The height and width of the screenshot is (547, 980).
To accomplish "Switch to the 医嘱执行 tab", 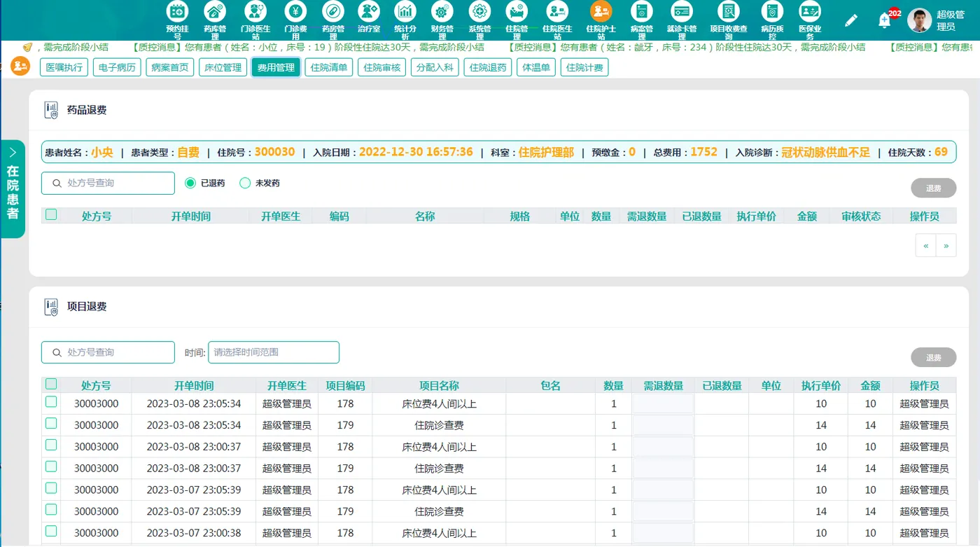I will point(65,67).
